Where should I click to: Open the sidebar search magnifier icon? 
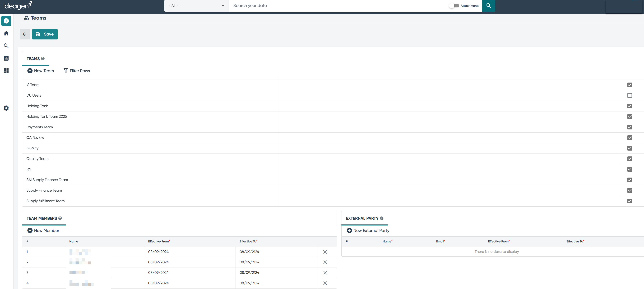click(6, 46)
